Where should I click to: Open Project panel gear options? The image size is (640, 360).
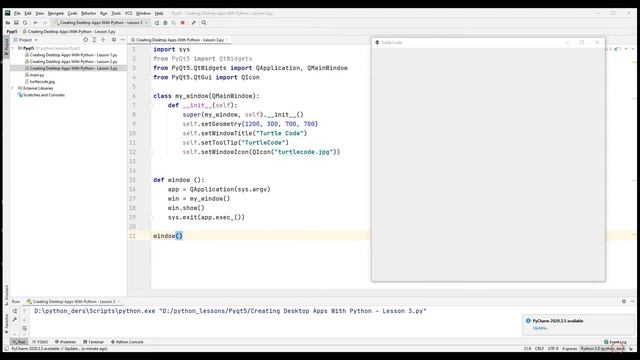pos(114,40)
